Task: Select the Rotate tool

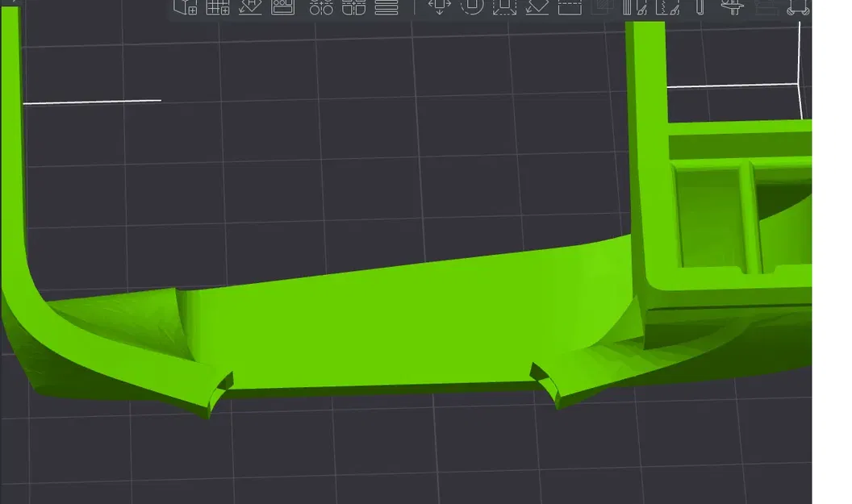Action: tap(471, 8)
